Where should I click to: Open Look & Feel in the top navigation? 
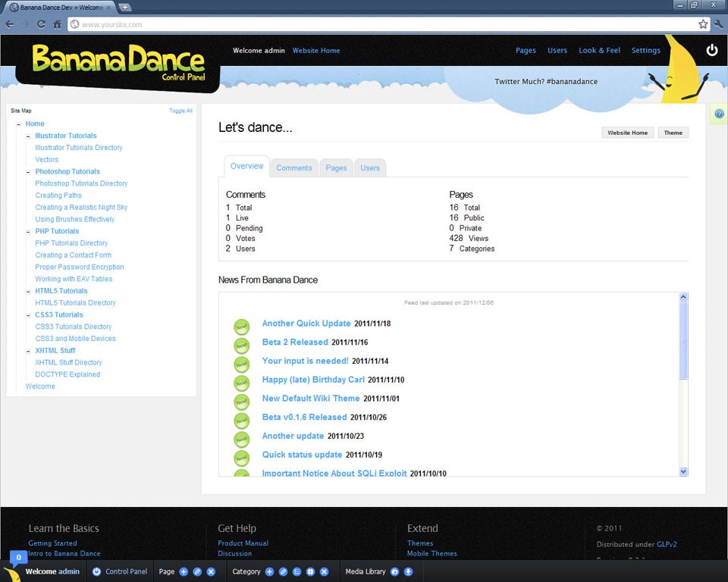(599, 50)
